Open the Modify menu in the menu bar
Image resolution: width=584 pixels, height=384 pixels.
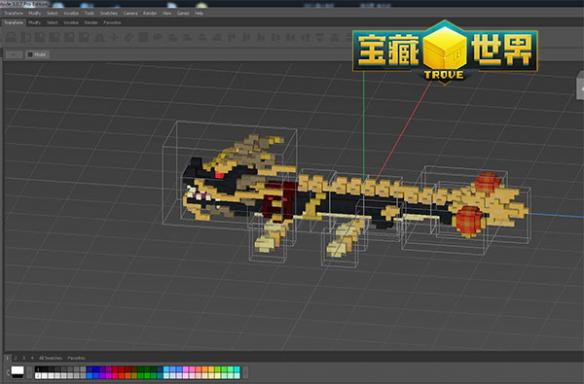(x=34, y=13)
